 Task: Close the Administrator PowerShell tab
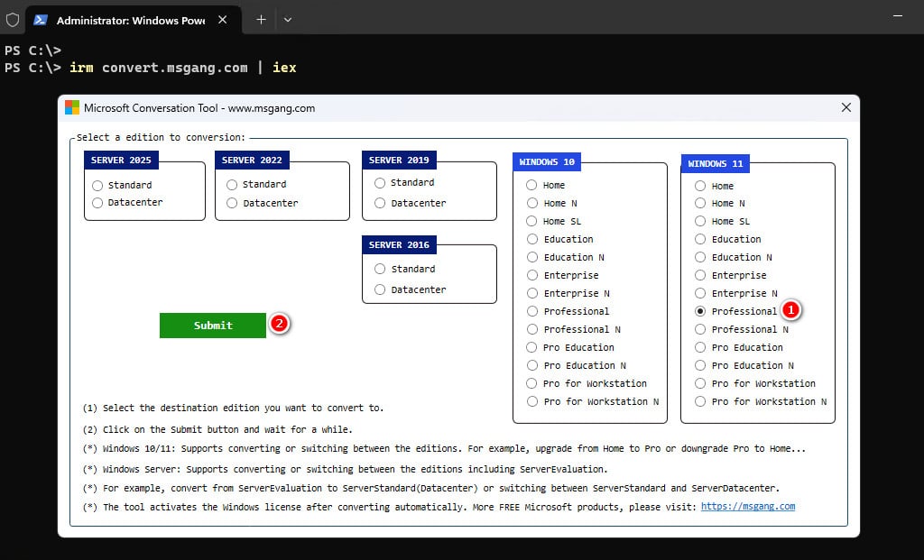[222, 20]
